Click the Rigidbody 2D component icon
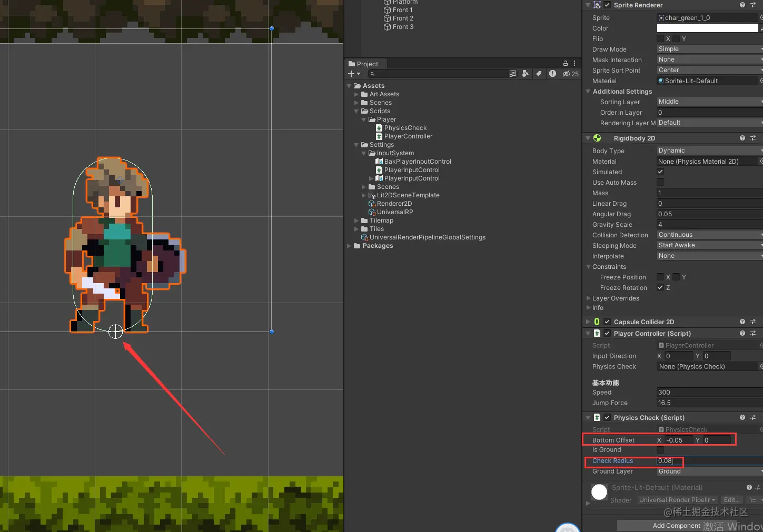 click(597, 138)
